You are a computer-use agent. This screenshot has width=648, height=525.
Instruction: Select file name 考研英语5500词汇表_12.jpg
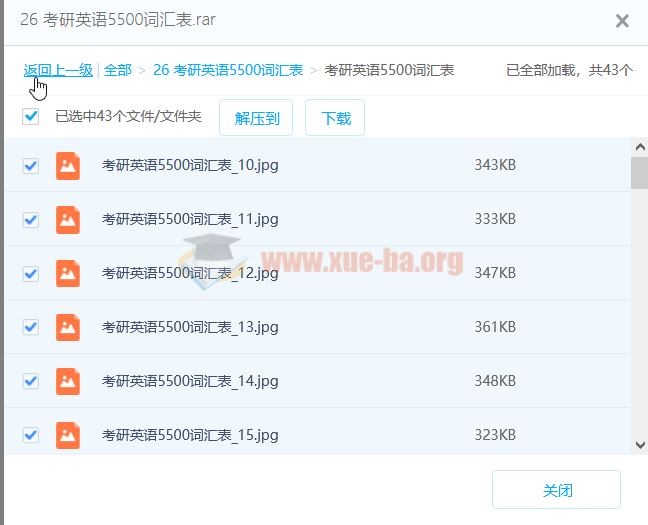190,273
